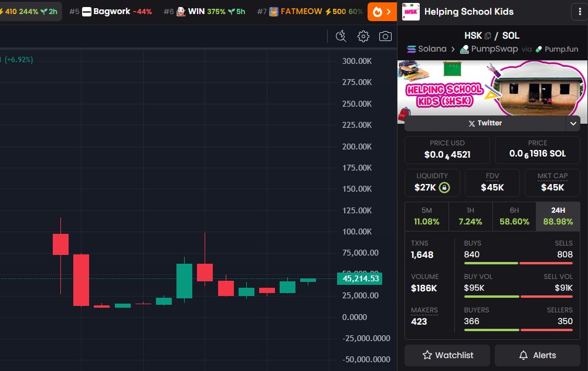Add token to Watchlist
Image resolution: width=588 pixels, height=371 pixels.
click(x=447, y=355)
